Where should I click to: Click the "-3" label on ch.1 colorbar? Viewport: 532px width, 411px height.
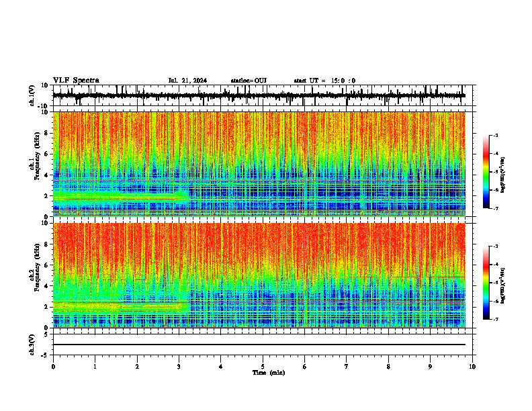click(496, 135)
